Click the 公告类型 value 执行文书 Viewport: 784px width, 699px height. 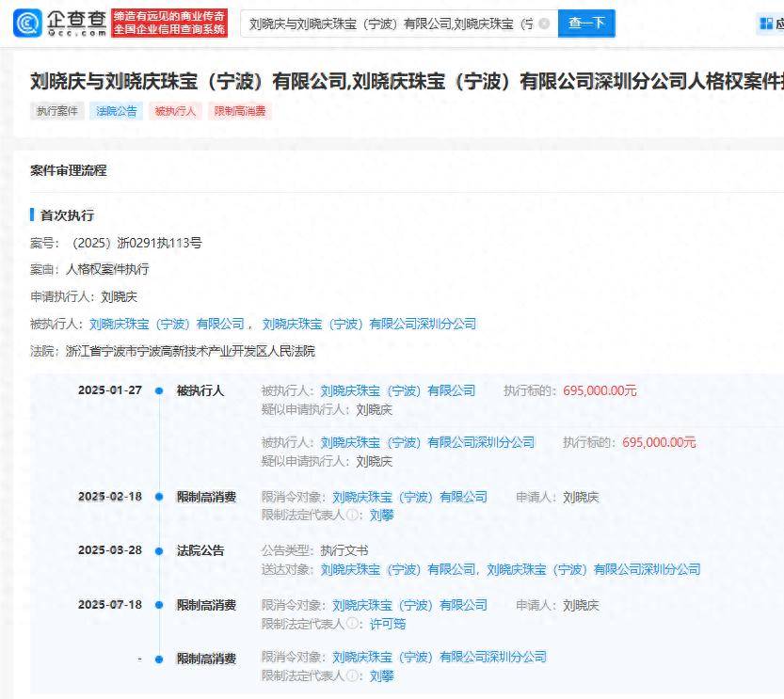tap(344, 550)
